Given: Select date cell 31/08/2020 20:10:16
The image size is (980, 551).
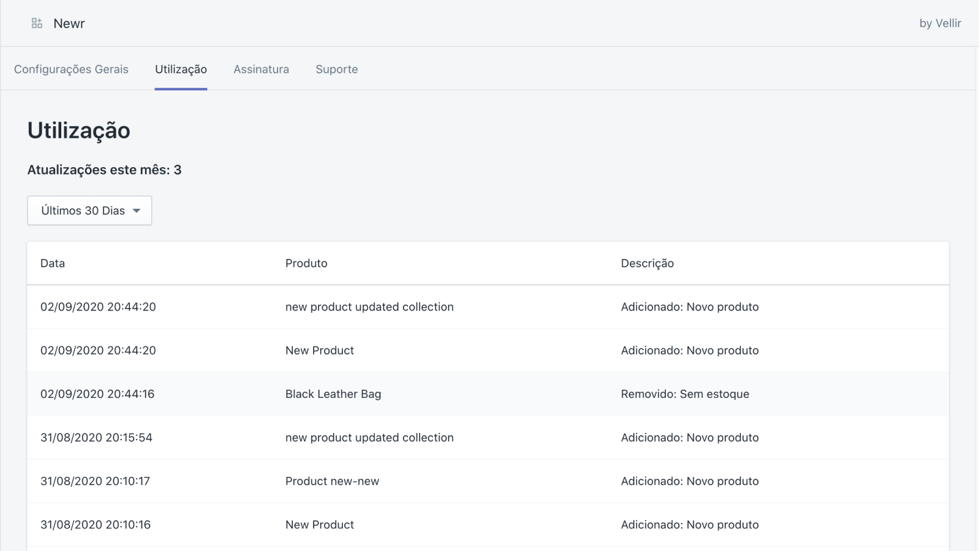Looking at the screenshot, I should click(96, 524).
